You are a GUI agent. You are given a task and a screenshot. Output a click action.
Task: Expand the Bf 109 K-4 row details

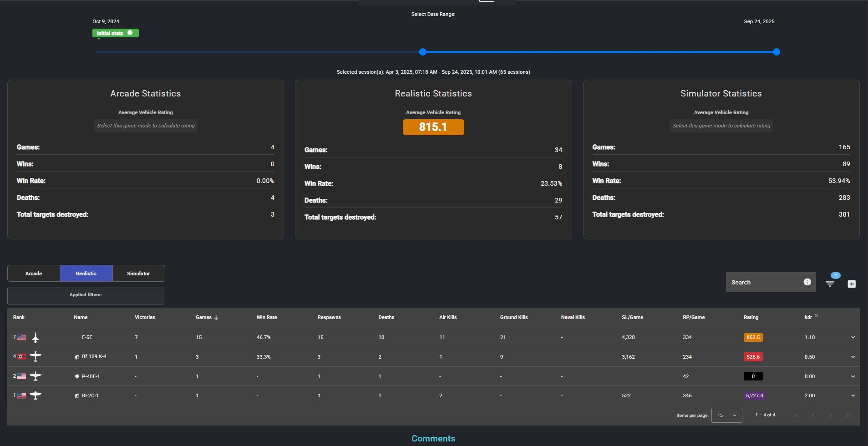[x=853, y=357]
